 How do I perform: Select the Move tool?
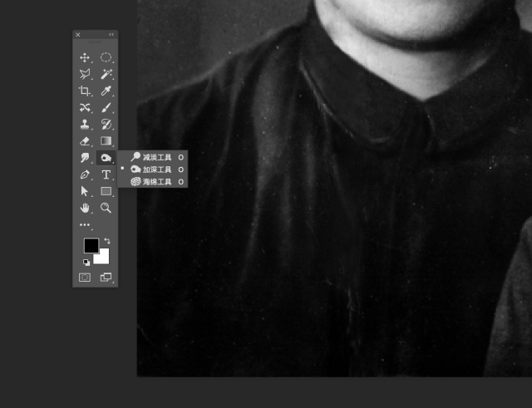point(84,57)
